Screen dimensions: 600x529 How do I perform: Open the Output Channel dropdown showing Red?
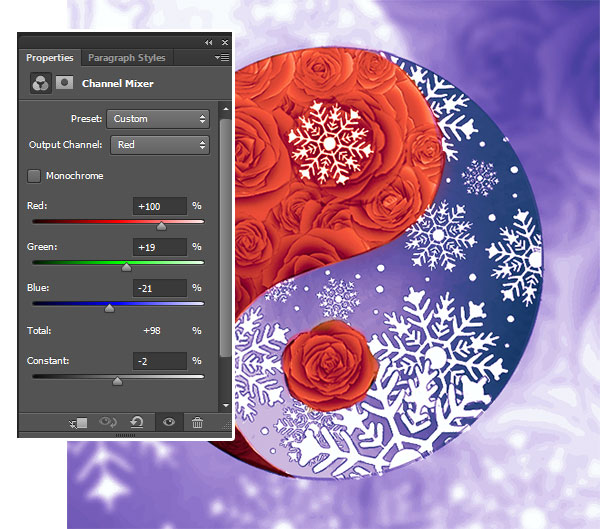coord(160,145)
